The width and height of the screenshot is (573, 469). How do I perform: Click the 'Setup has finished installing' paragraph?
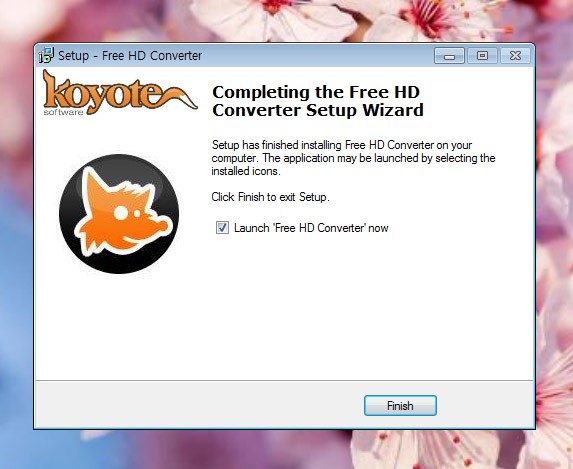(353, 158)
